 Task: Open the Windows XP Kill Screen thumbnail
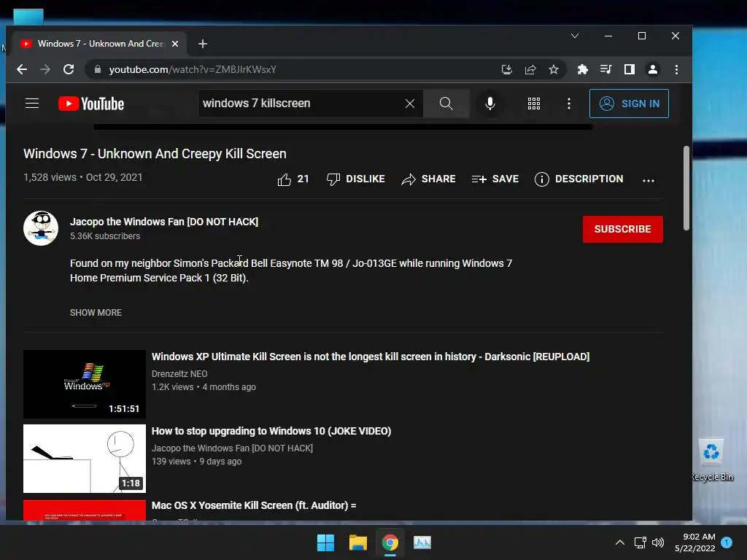tap(85, 384)
